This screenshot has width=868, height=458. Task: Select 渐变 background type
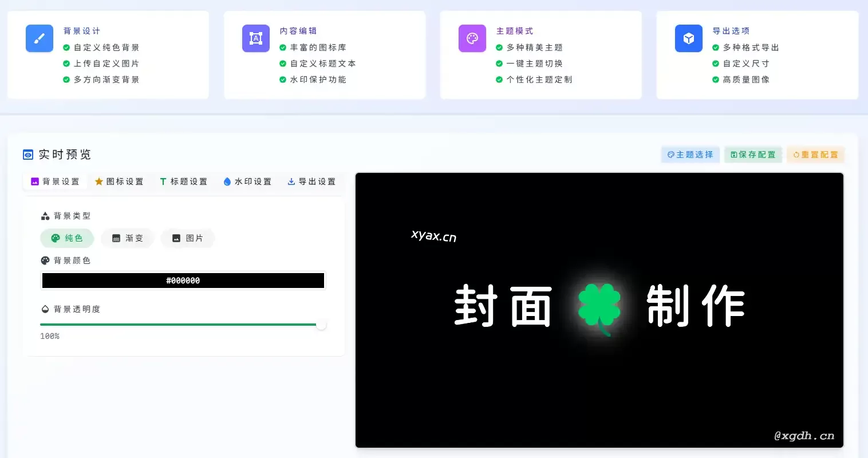[128, 238]
